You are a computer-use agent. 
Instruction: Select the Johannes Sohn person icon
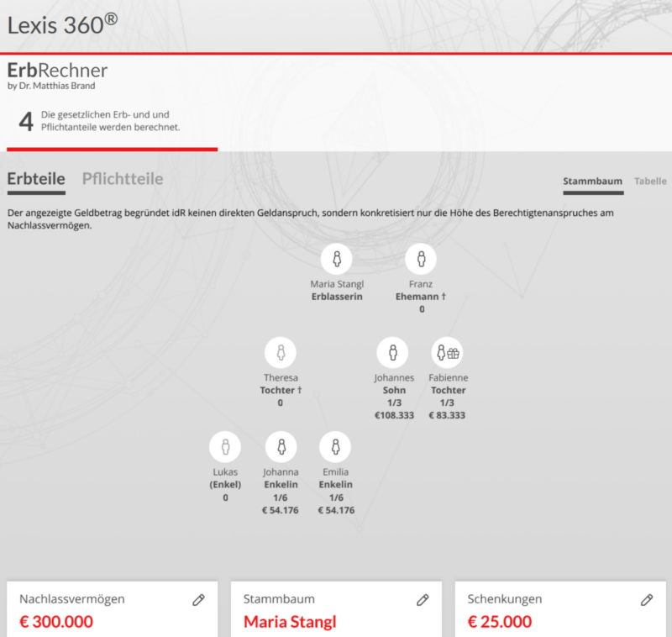pyautogui.click(x=393, y=352)
